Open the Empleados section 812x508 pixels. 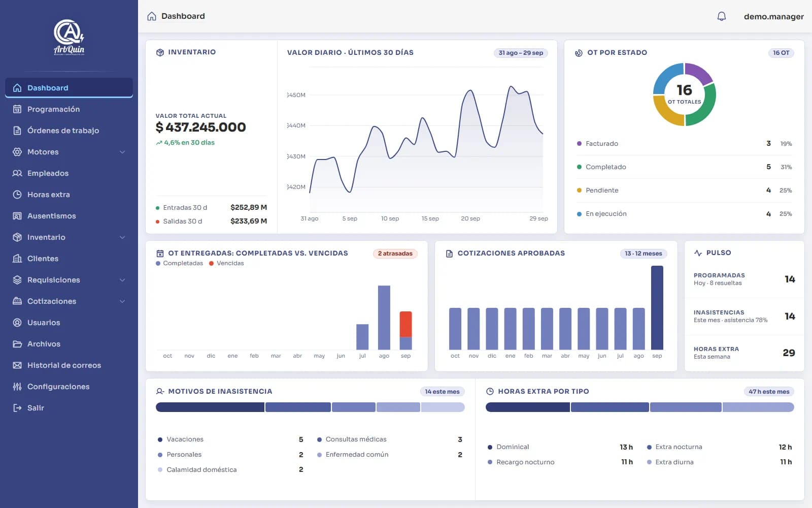pyautogui.click(x=69, y=173)
